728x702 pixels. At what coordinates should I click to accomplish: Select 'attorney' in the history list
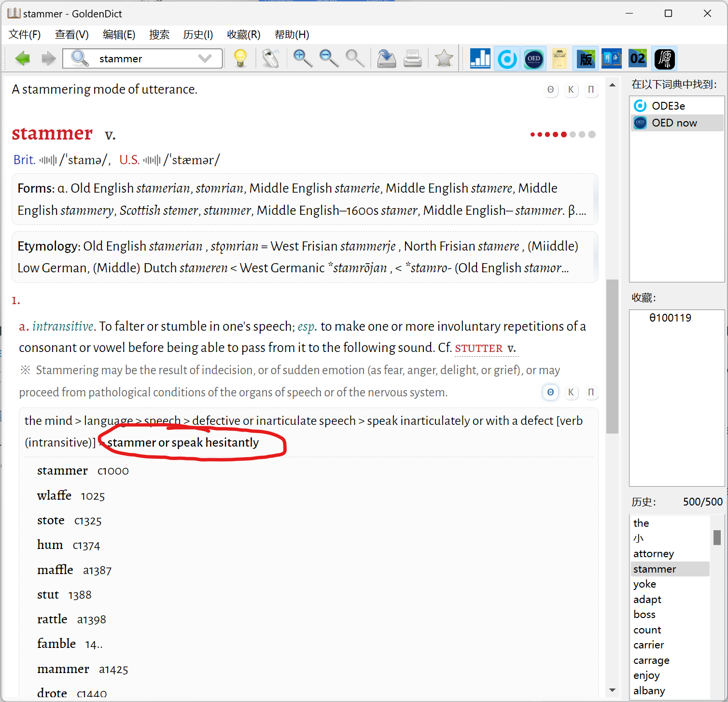[653, 554]
